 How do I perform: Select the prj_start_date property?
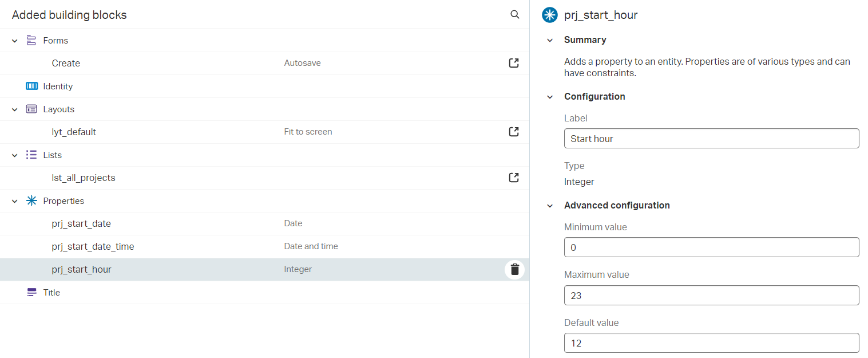(x=264, y=223)
